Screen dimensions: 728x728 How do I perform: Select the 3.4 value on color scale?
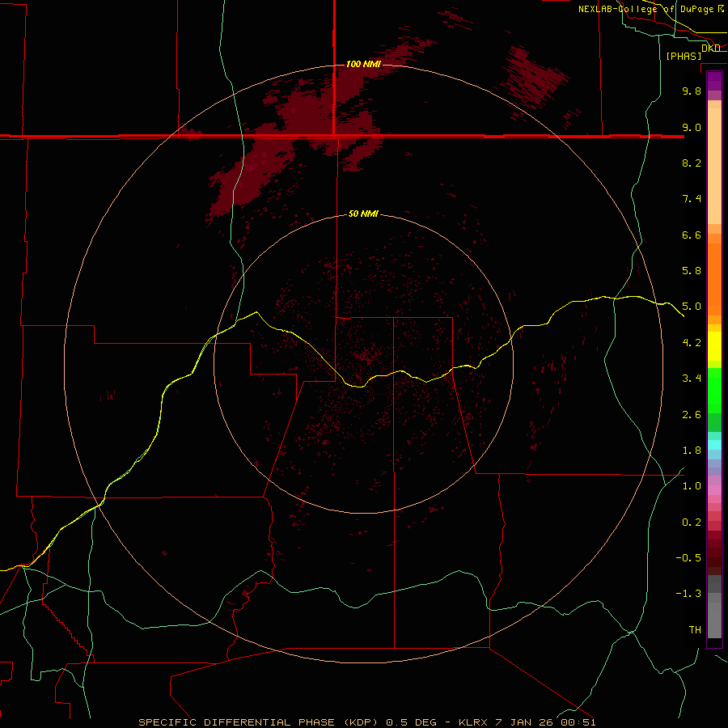coord(692,379)
